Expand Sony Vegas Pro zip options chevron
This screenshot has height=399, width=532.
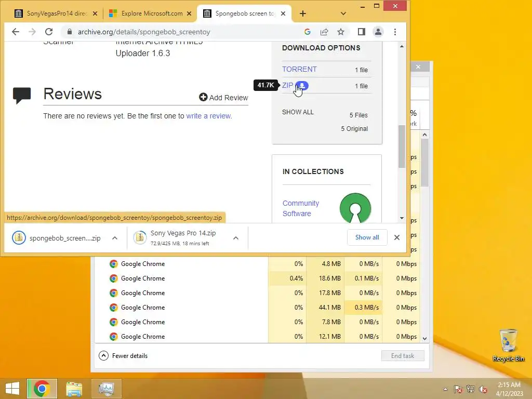pyautogui.click(x=236, y=238)
